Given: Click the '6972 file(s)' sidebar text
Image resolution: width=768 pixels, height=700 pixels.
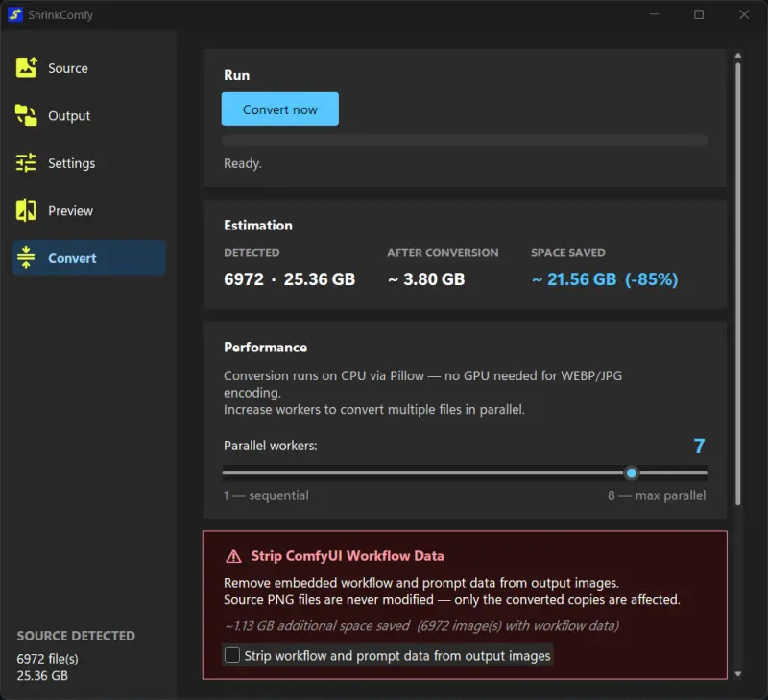Looking at the screenshot, I should pos(47,659).
